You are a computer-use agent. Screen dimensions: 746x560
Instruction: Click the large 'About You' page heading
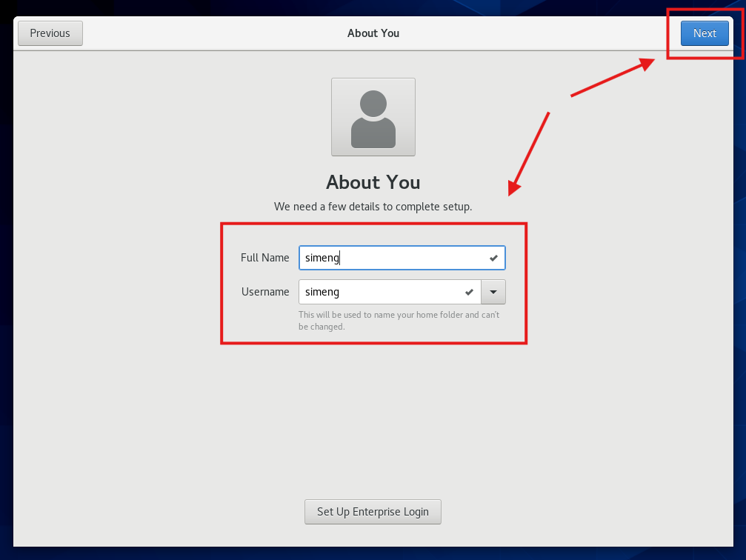[x=373, y=182]
